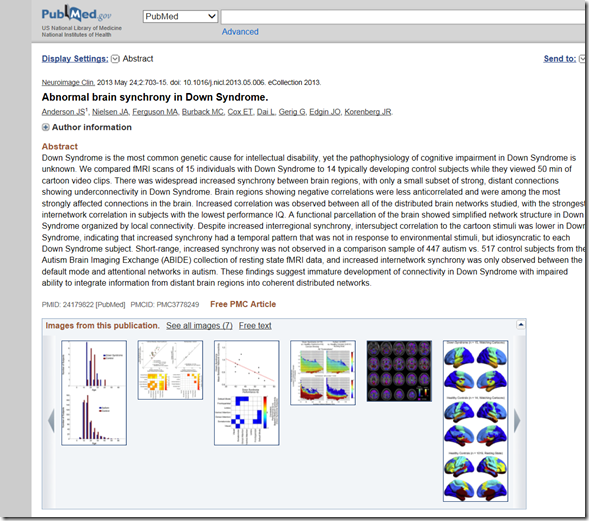Screen dimensions: 589x521
Task: Open author Cox ET link
Action: pyautogui.click(x=240, y=112)
